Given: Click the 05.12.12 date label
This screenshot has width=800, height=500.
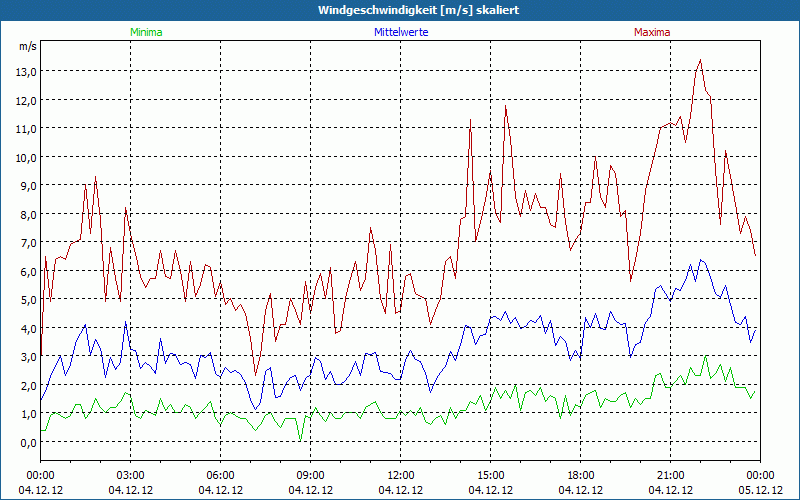Looking at the screenshot, I should (x=760, y=490).
